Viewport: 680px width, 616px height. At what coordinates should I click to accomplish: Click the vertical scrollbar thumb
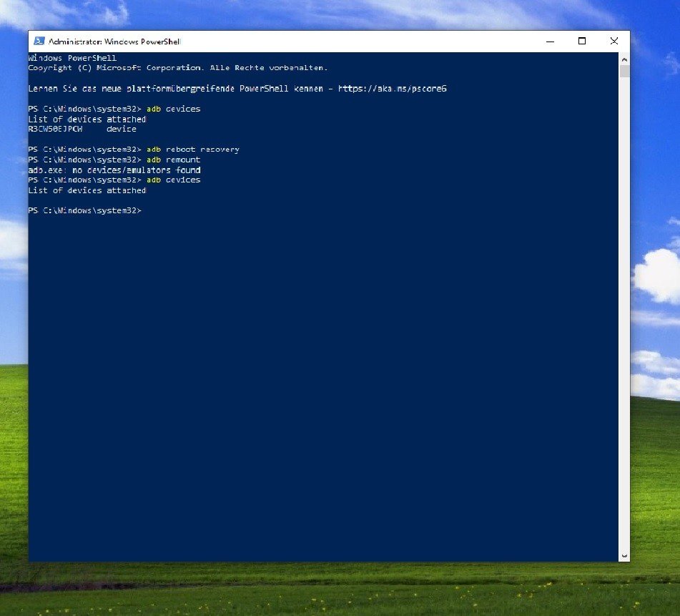624,72
